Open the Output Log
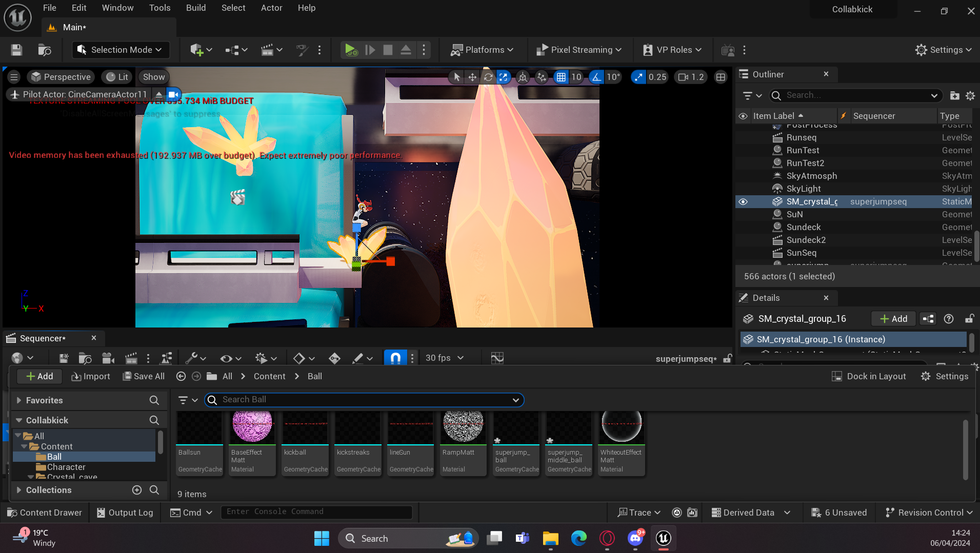Viewport: 980px width, 553px height. (125, 513)
